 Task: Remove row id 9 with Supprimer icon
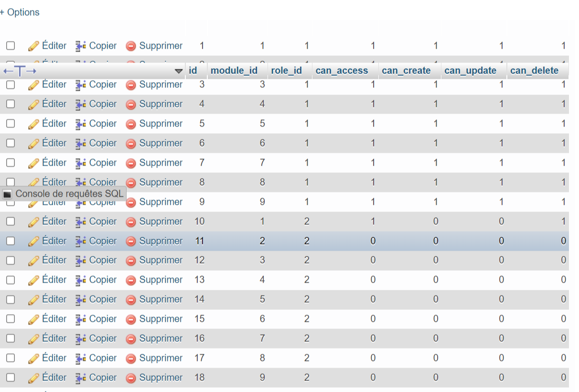coord(131,202)
